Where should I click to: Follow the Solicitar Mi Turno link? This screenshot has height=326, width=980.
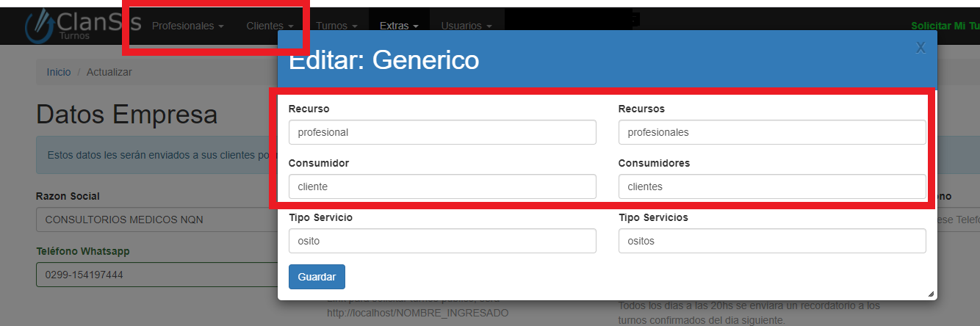pyautogui.click(x=945, y=26)
